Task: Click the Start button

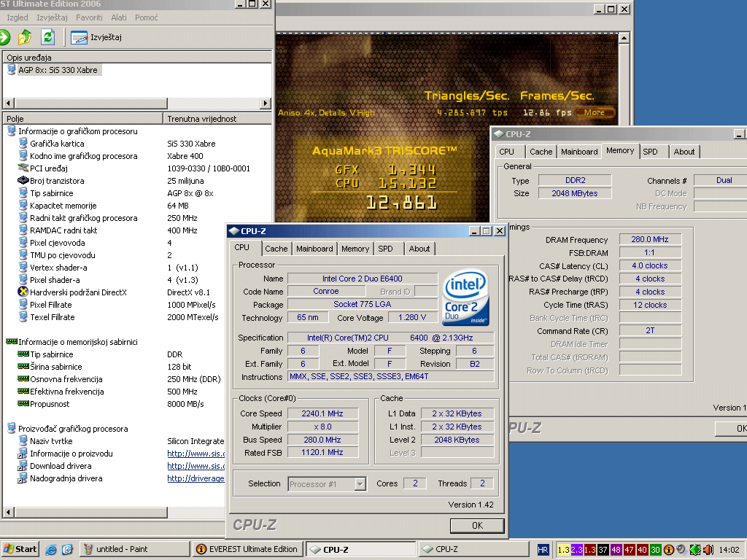Action: (x=20, y=549)
